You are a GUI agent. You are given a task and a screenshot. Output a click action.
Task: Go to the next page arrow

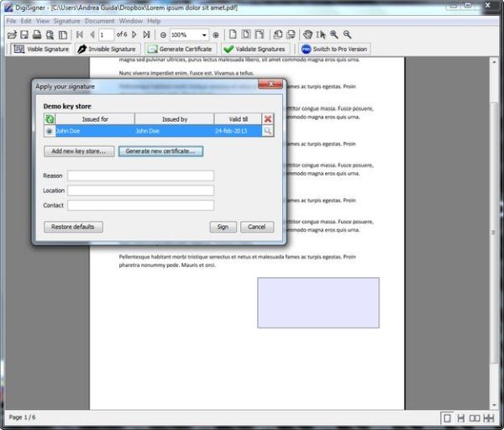[134, 34]
